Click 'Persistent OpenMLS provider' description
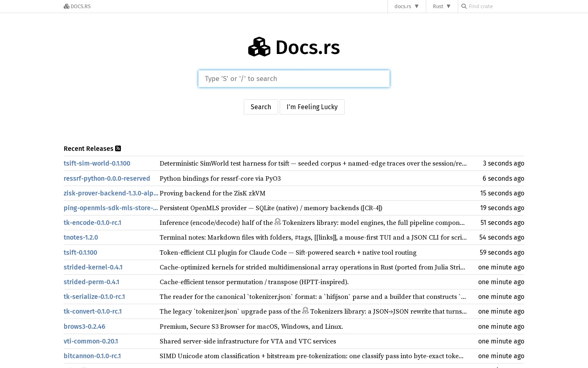 click(x=271, y=208)
